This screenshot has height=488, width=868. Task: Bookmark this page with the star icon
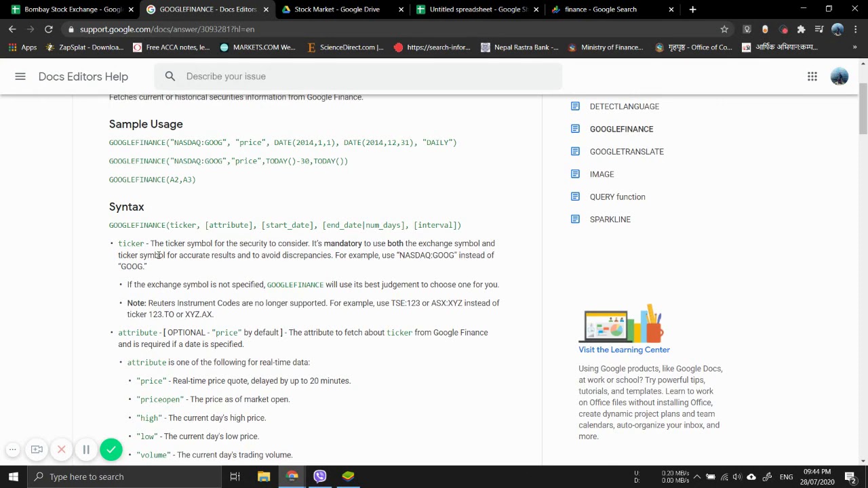(x=724, y=29)
